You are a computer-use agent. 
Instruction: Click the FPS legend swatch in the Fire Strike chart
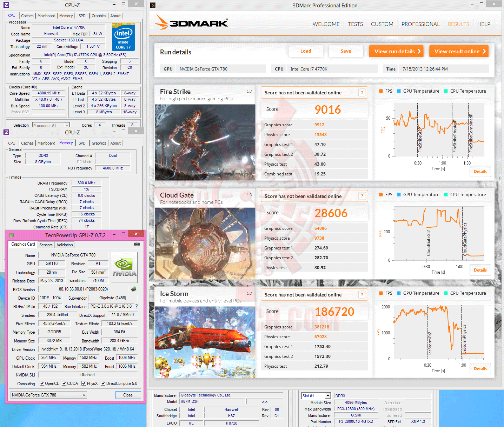(381, 91)
